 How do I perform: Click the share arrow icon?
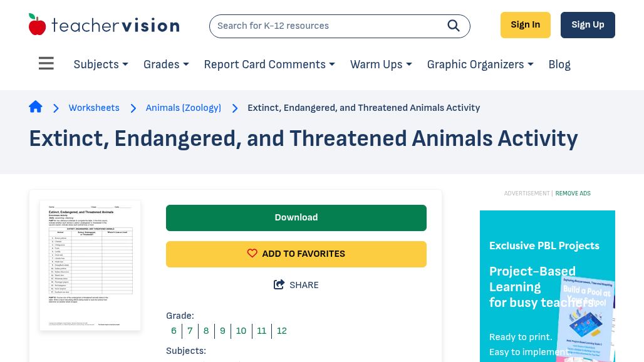(x=279, y=285)
